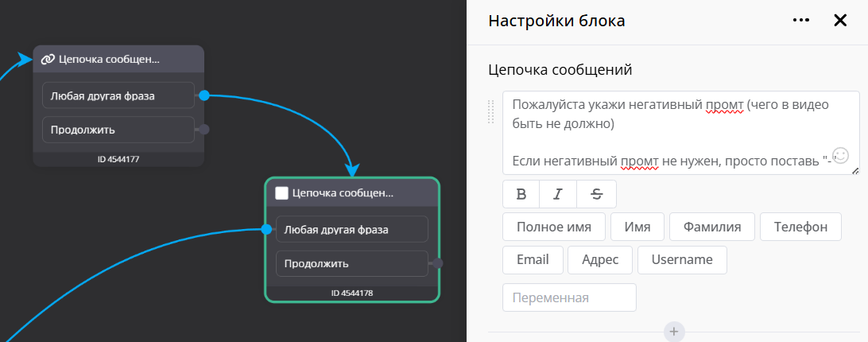The width and height of the screenshot is (868, 342).
Task: Toggle the checkbox on block ID 4544178
Action: [x=281, y=192]
